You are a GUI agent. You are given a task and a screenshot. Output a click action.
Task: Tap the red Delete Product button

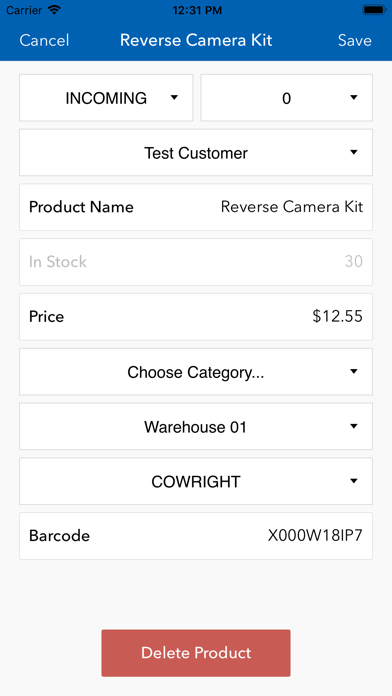pos(196,653)
